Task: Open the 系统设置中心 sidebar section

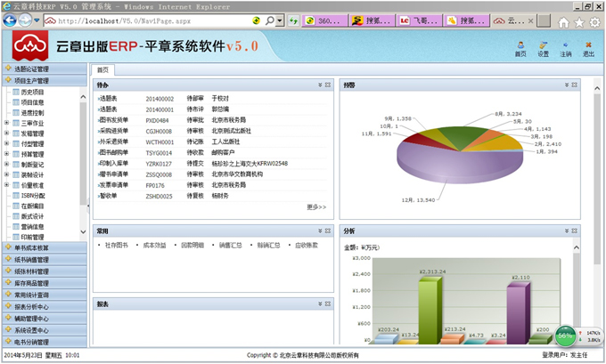Action: pos(45,330)
